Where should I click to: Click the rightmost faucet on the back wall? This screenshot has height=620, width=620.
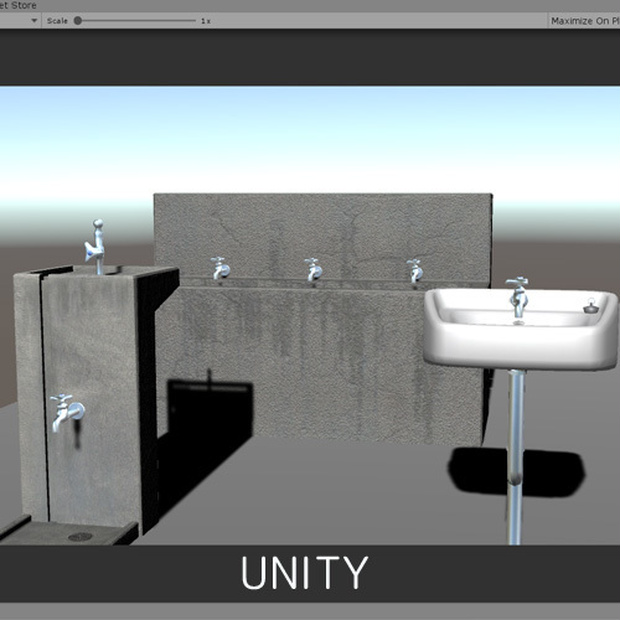pyautogui.click(x=415, y=271)
